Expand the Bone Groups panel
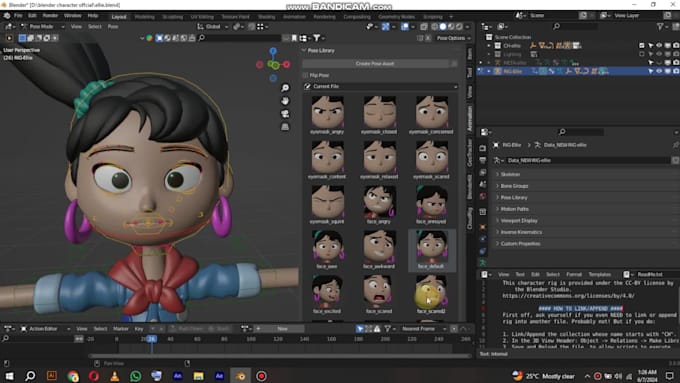 (x=514, y=186)
